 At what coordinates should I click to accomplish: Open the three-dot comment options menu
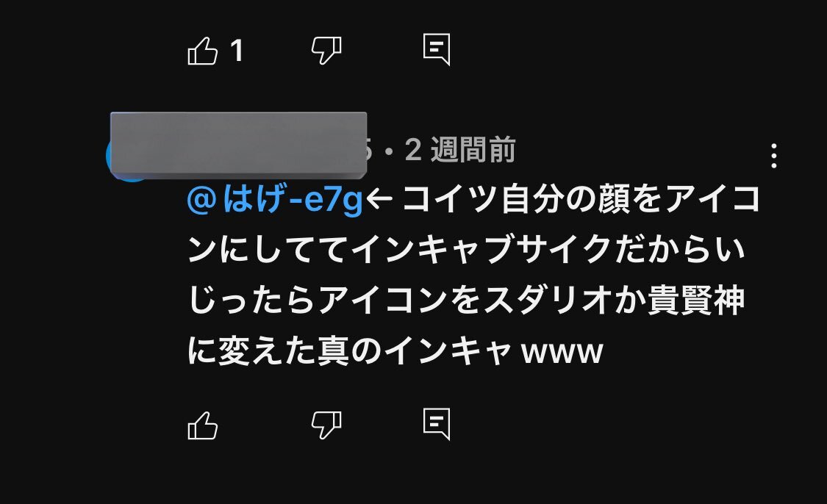pyautogui.click(x=774, y=156)
